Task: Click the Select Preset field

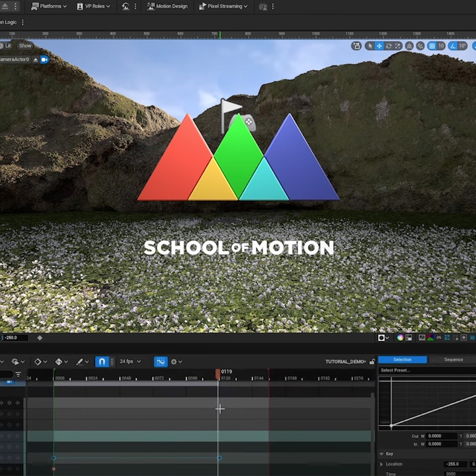Action: (x=427, y=370)
